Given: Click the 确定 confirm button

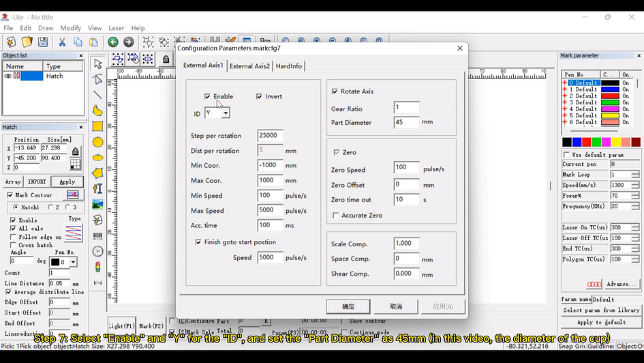Looking at the screenshot, I should click(348, 306).
